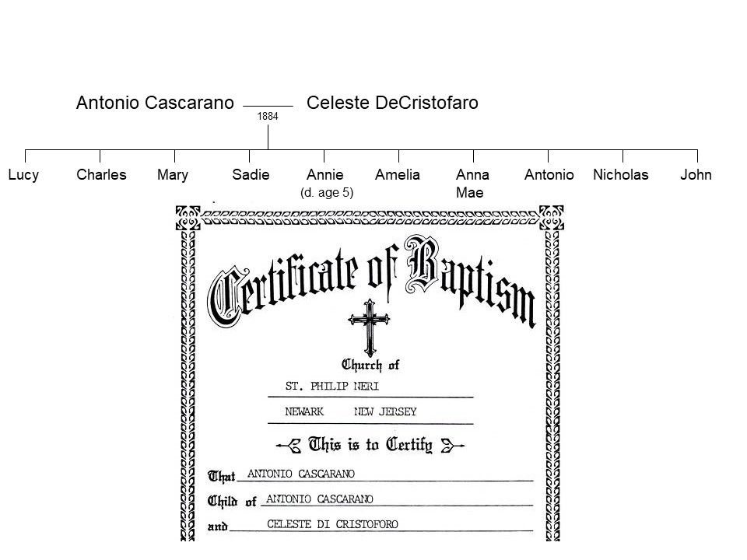Select the name Celeste DeCristofaro
Screen dimensions: 747x560
[x=392, y=103]
